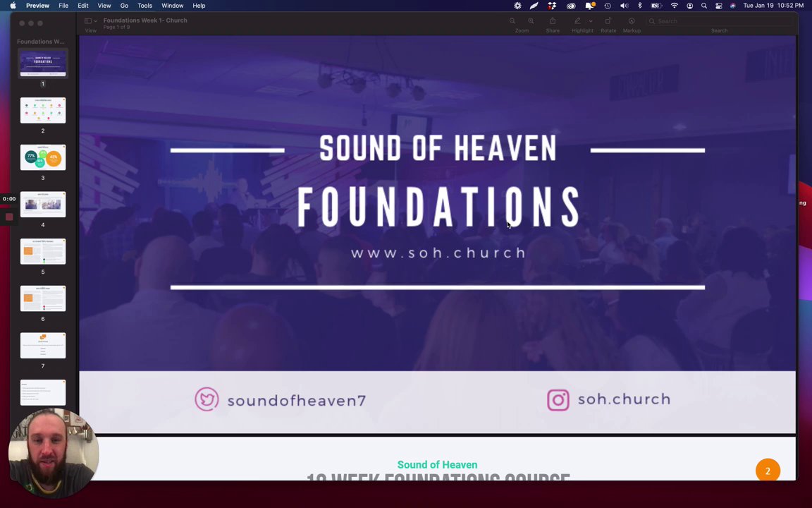Viewport: 812px width, 508px height.
Task: Select page 3 thumbnail with percentage circles
Action: (x=43, y=157)
